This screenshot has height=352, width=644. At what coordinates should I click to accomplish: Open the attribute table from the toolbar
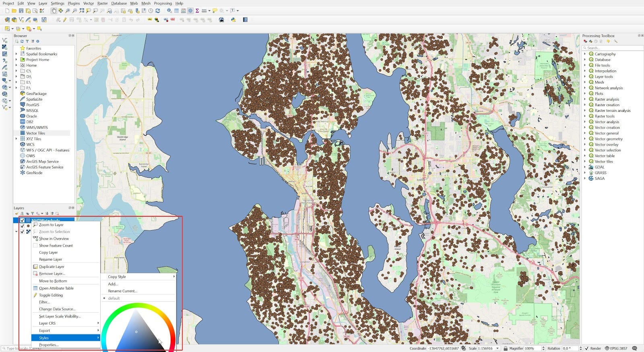[176, 11]
